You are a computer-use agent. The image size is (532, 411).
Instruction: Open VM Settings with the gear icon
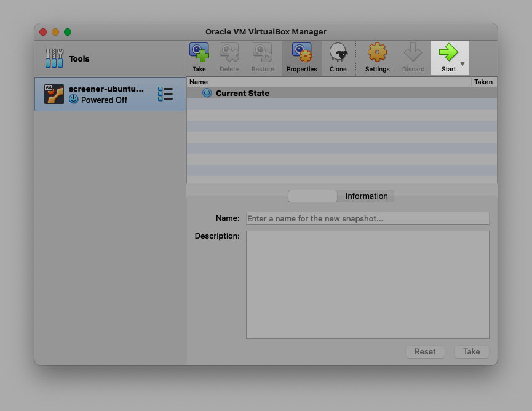pyautogui.click(x=377, y=54)
